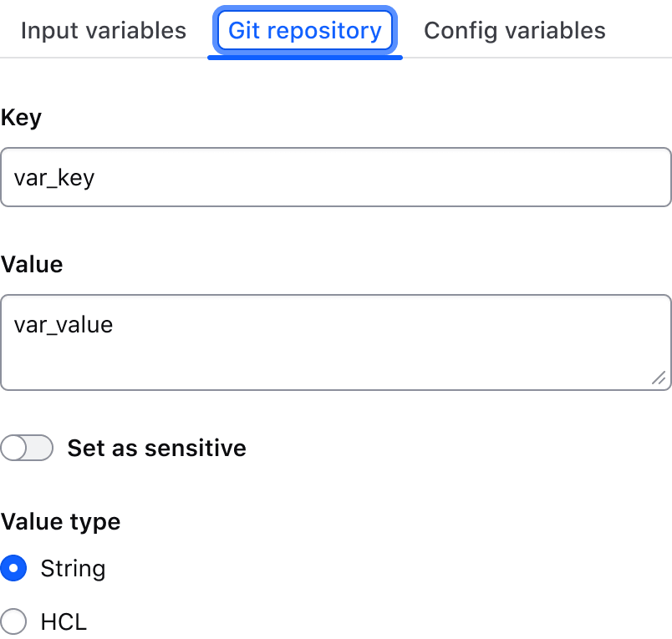The image size is (672, 639).
Task: Turn off sensitivity for this variable
Action: (x=27, y=448)
